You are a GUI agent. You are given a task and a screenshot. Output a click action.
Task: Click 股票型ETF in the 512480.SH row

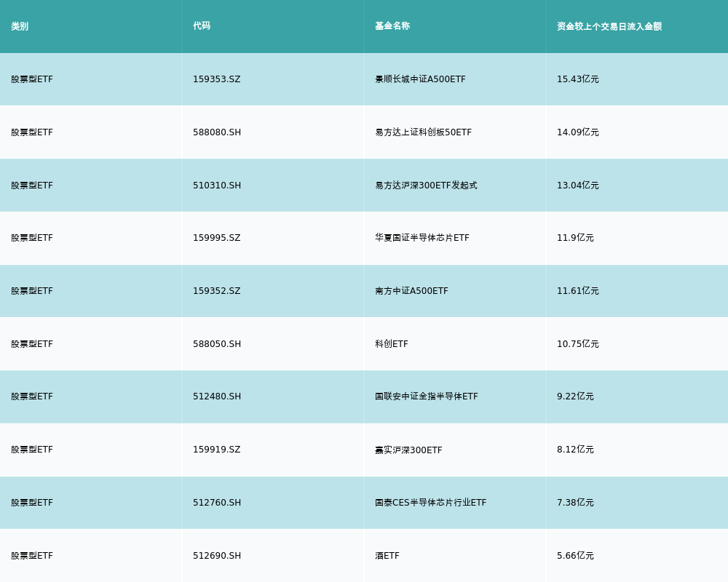pos(32,396)
